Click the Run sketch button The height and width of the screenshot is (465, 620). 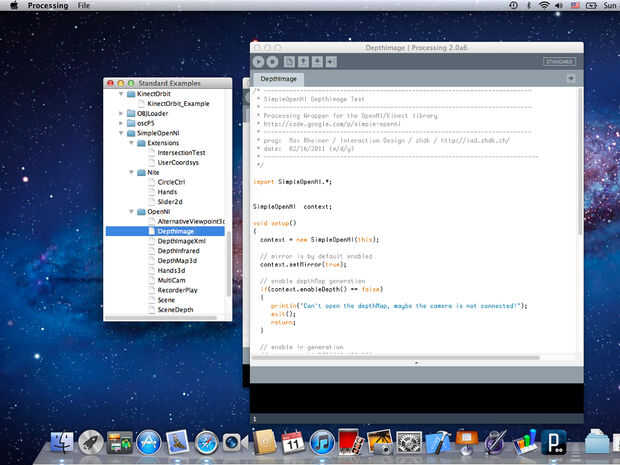coord(259,61)
